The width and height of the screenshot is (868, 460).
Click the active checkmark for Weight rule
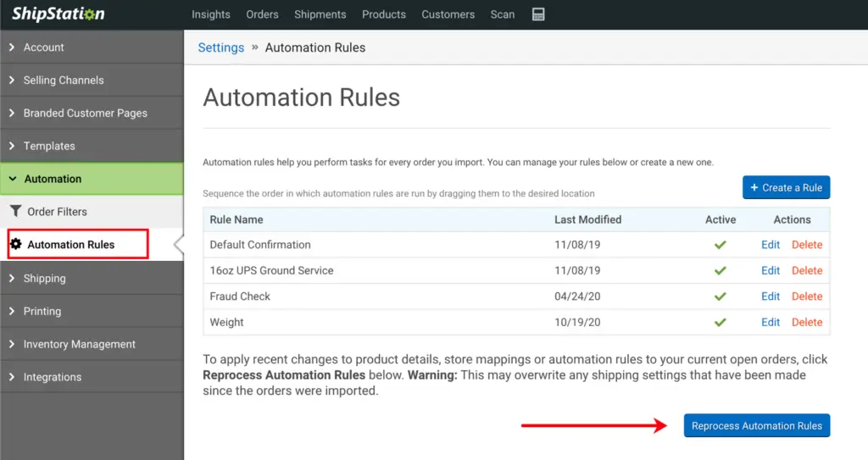tap(721, 323)
